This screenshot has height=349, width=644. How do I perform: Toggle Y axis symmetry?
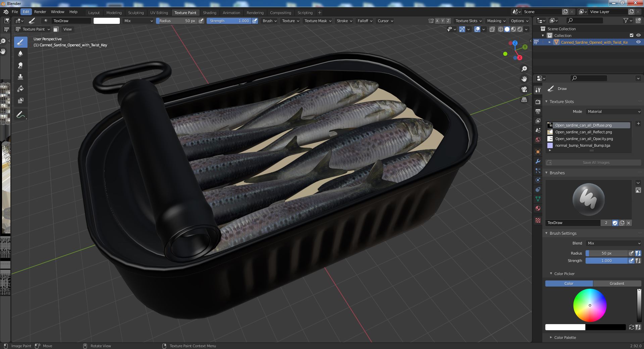point(443,21)
